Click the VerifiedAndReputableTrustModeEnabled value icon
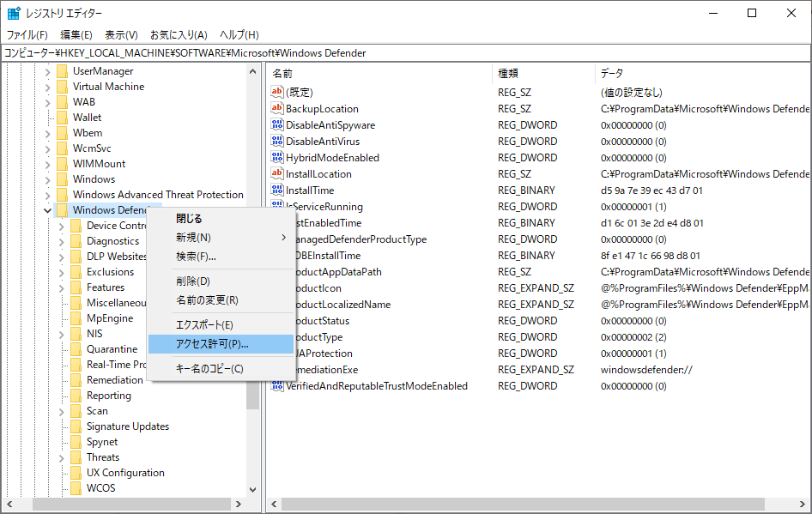Image resolution: width=812 pixels, height=514 pixels. point(277,385)
